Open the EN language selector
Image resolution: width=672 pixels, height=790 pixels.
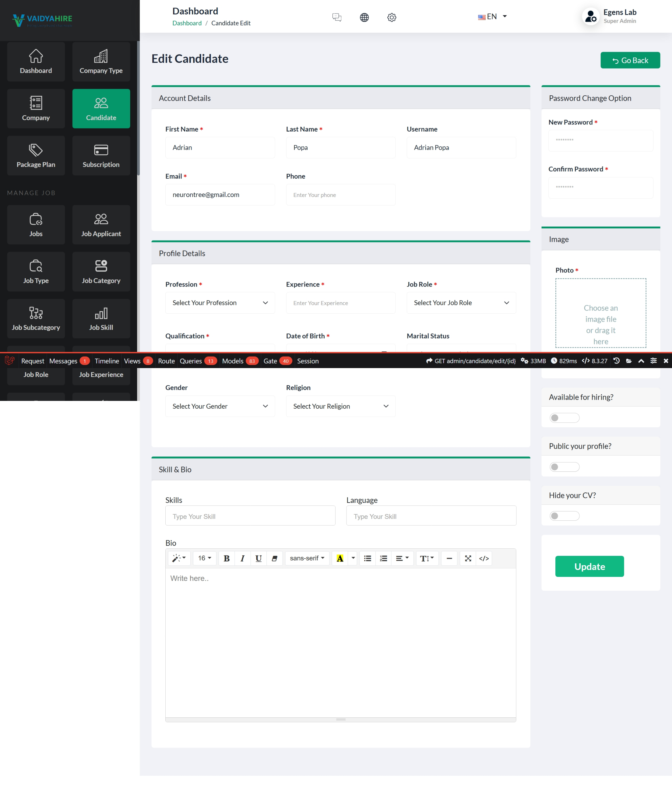point(492,17)
